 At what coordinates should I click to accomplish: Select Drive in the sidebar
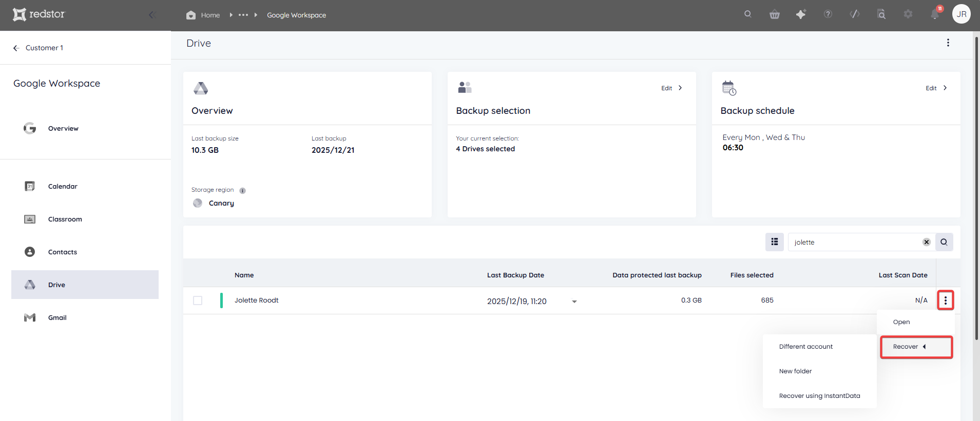tap(85, 285)
